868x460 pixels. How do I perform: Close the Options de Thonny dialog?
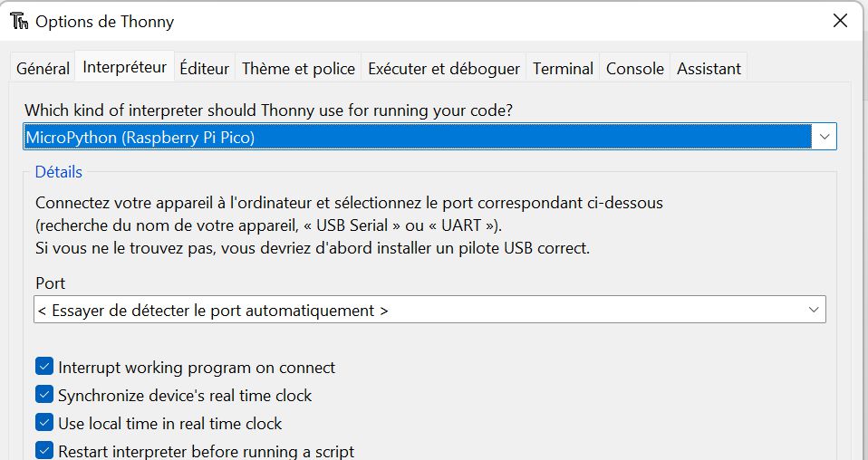tap(840, 21)
